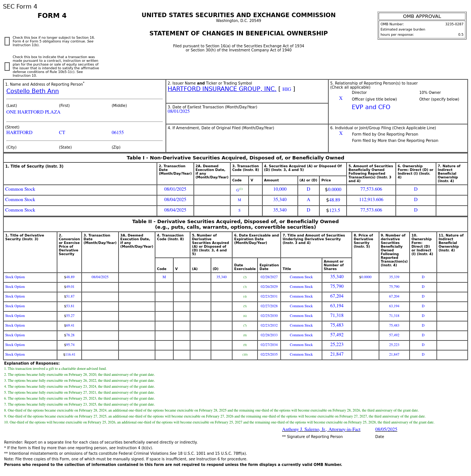This screenshot has width=471, height=476.
Task: Click the X beside 'Form filed by One Reporting Person'
Action: (x=341, y=133)
